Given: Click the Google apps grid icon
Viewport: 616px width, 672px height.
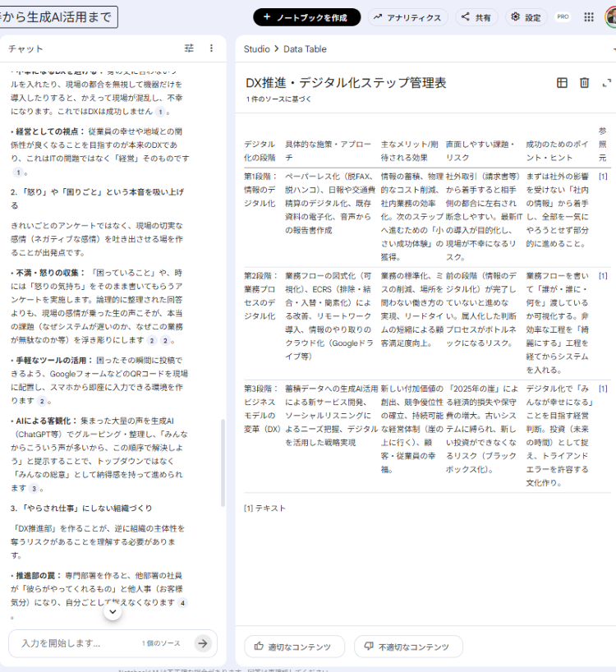Looking at the screenshot, I should tap(589, 17).
